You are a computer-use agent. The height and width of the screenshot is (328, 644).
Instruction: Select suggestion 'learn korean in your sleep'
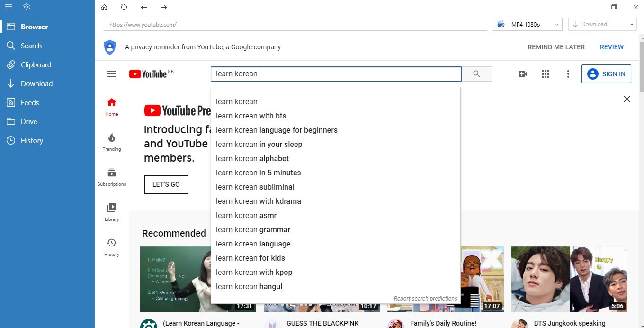coord(336,144)
